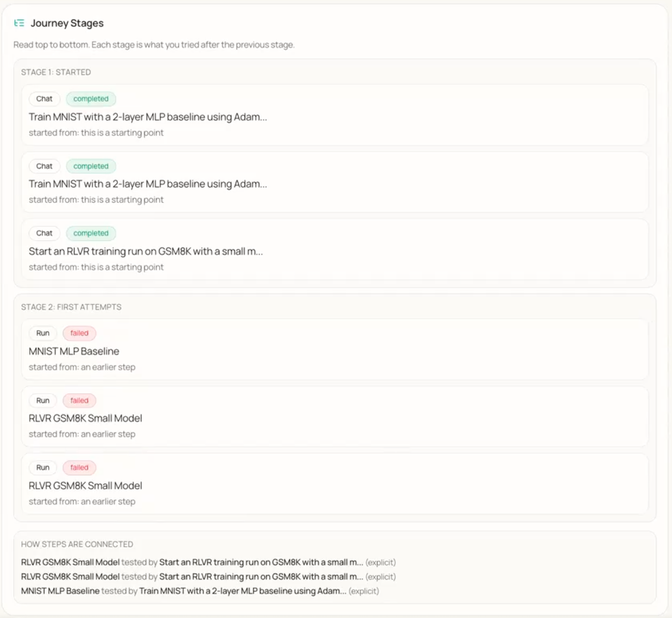This screenshot has width=672, height=618.
Task: Click the How Steps Are Connected header
Action: click(77, 544)
